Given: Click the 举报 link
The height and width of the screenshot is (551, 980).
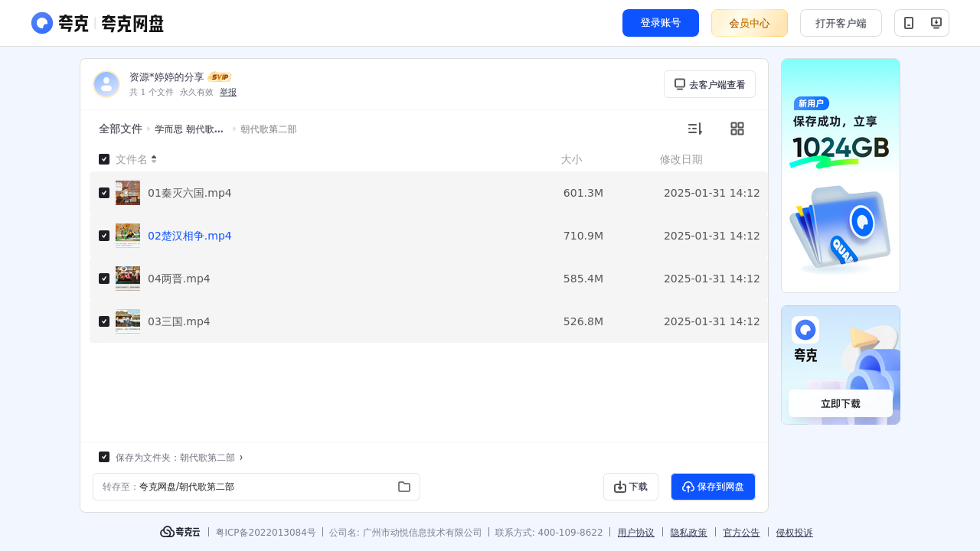Looking at the screenshot, I should 228,92.
